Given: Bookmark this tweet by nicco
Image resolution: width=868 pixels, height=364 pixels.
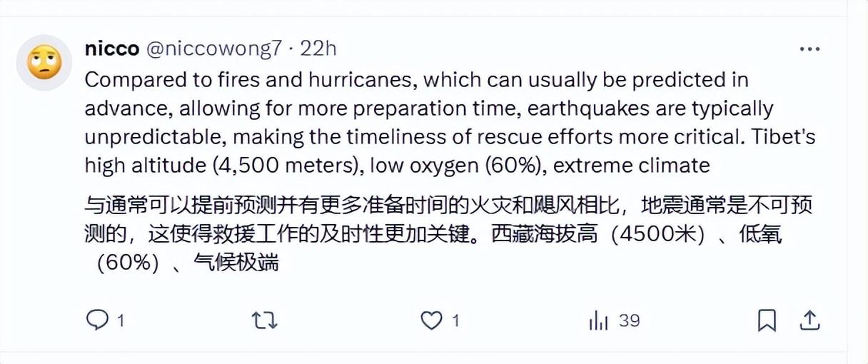Looking at the screenshot, I should 767,320.
